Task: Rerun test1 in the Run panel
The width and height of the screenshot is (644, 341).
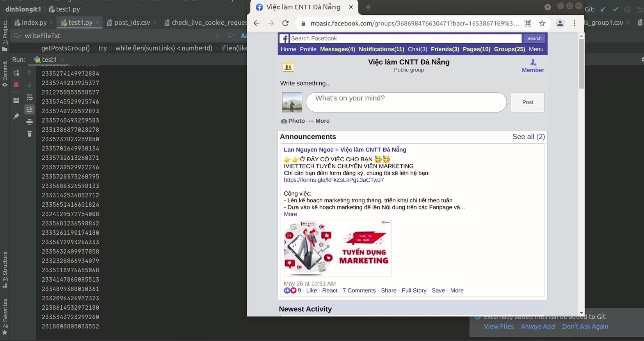Action: 16,73
